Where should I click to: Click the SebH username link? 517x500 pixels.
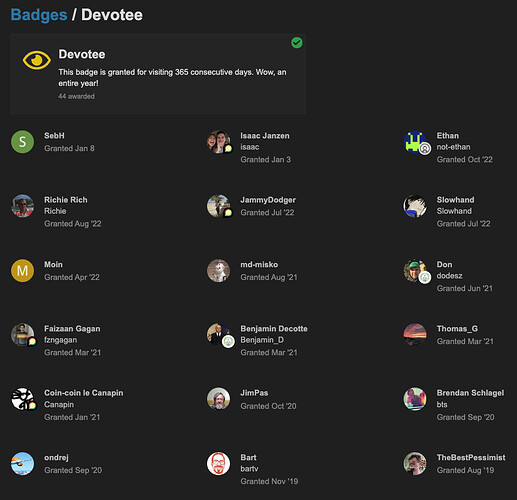coord(54,136)
